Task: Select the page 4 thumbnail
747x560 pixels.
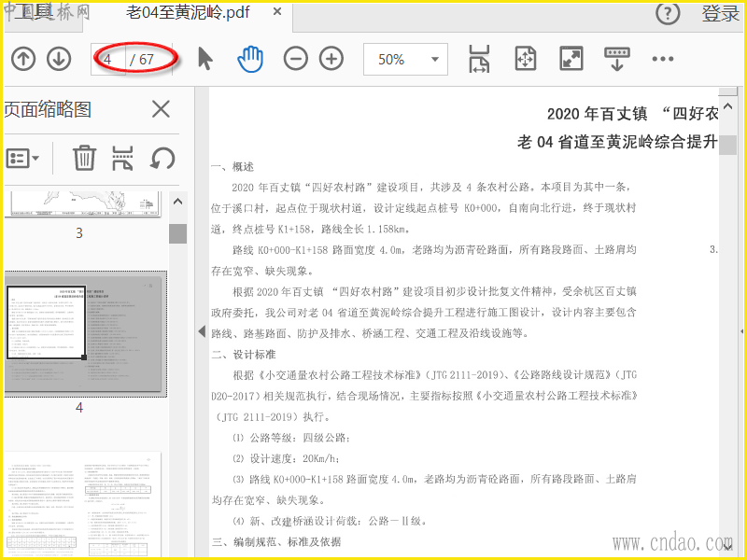Action: click(86, 334)
